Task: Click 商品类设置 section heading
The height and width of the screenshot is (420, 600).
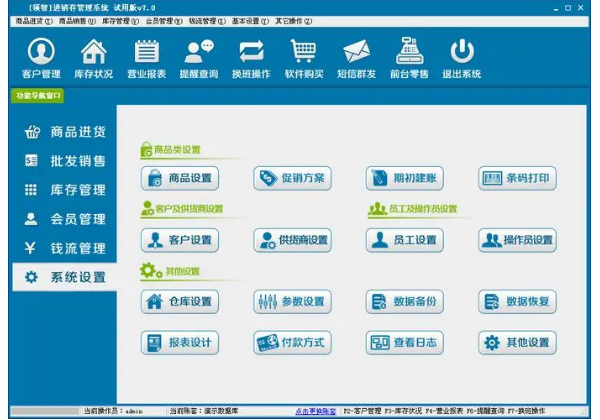Action: pos(171,150)
